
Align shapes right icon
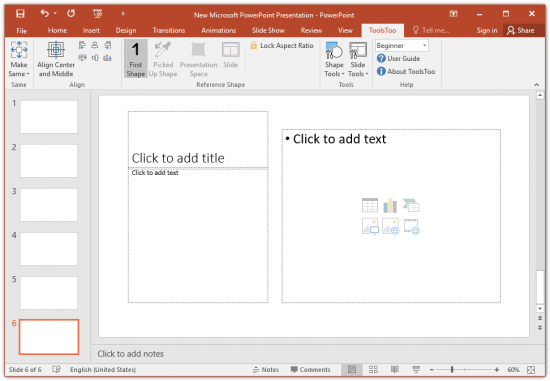108,45
